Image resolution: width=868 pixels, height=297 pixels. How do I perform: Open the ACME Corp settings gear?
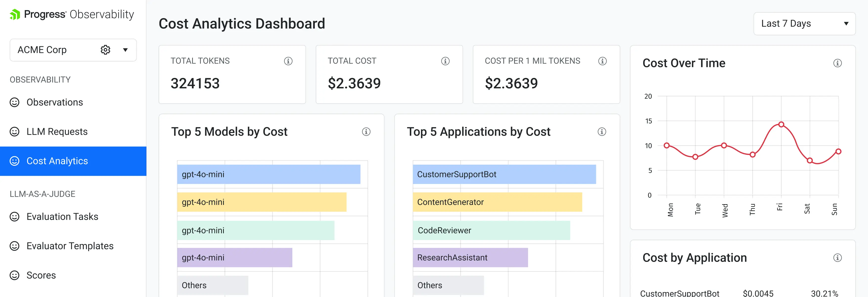[105, 49]
